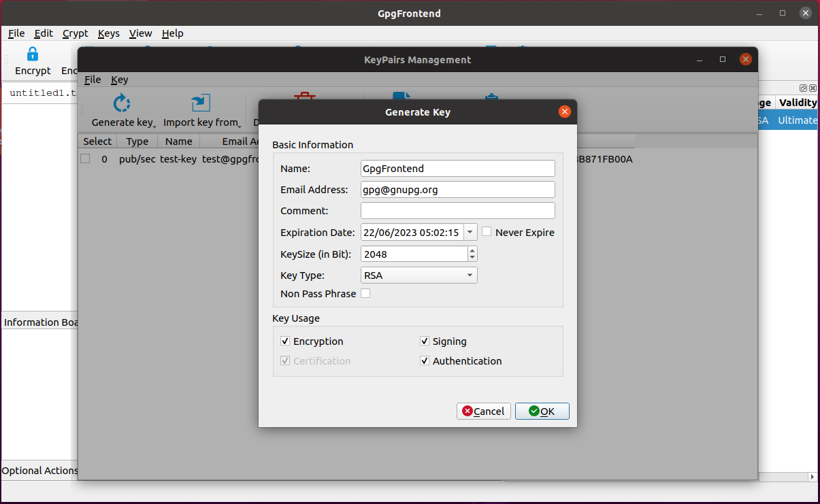Open the Help menu
820x504 pixels.
click(173, 33)
